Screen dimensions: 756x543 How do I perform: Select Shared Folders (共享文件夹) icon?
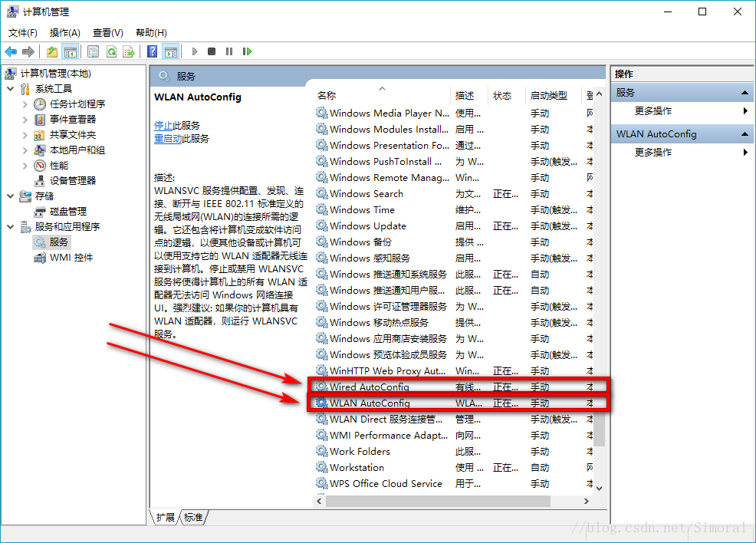pos(40,135)
